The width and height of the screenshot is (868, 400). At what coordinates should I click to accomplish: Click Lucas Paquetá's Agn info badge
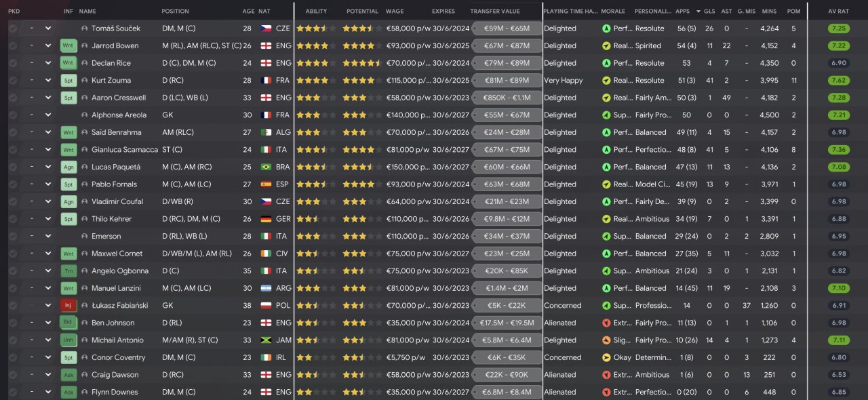coord(68,167)
